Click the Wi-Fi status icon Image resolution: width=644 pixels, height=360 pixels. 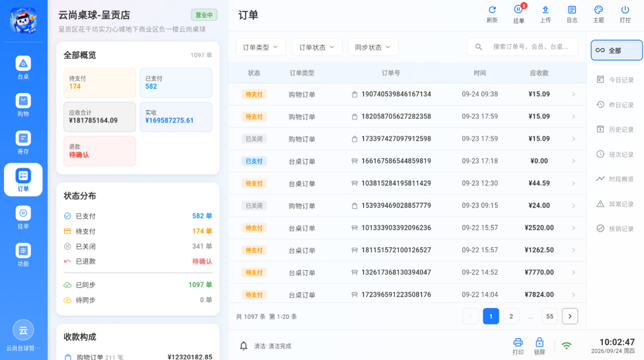(566, 346)
